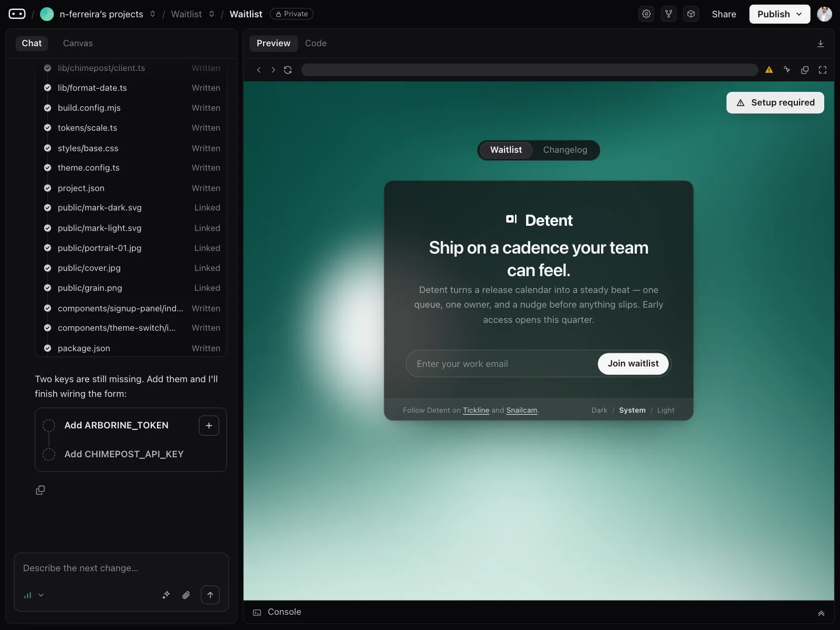The width and height of the screenshot is (840, 630).
Task: Click the build.config.mjs file row
Action: 131,108
